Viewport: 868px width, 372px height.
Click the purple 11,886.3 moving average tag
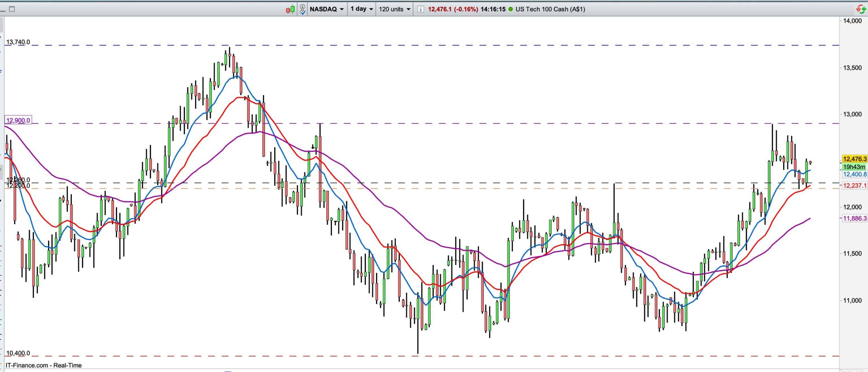click(854, 218)
